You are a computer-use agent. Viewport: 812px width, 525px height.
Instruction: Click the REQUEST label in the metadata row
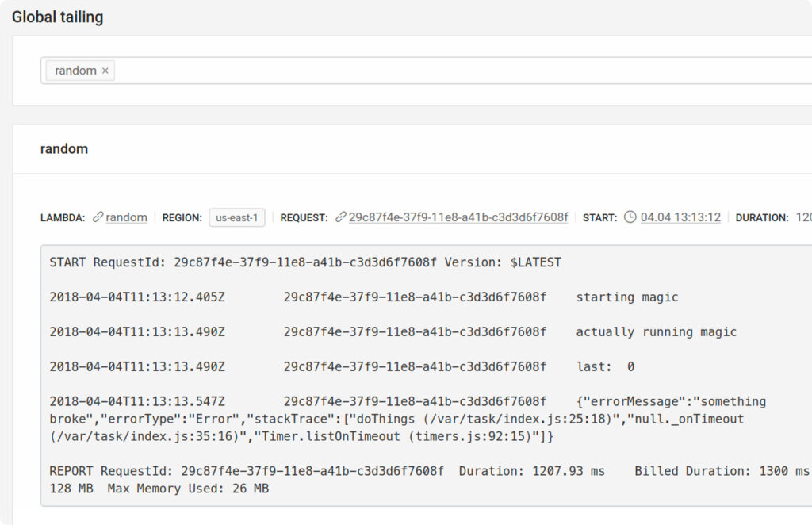pos(304,217)
